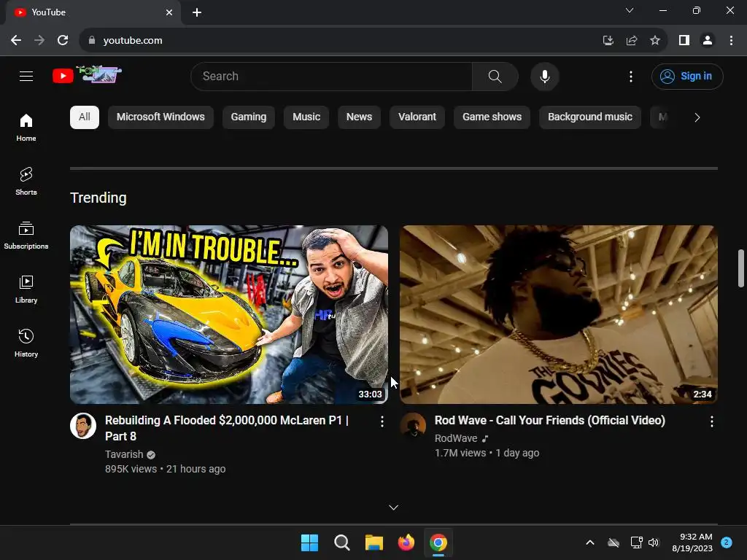
Task: Go to Home in sidebar
Action: coord(26,128)
